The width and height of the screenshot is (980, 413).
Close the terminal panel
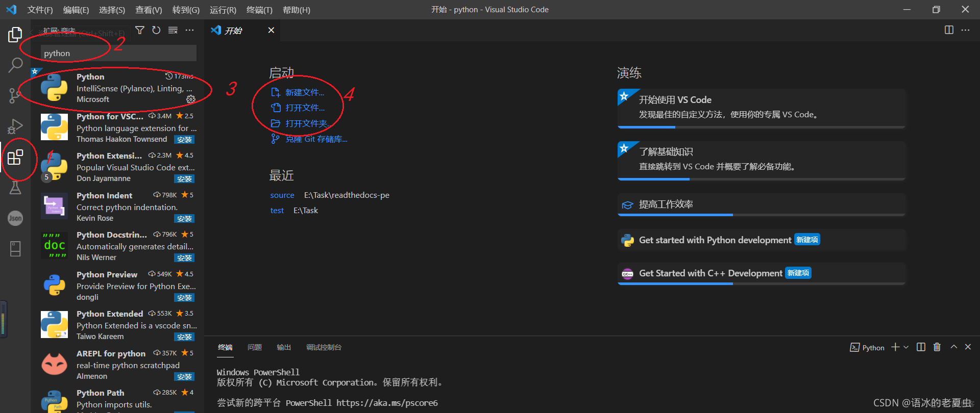click(968, 347)
